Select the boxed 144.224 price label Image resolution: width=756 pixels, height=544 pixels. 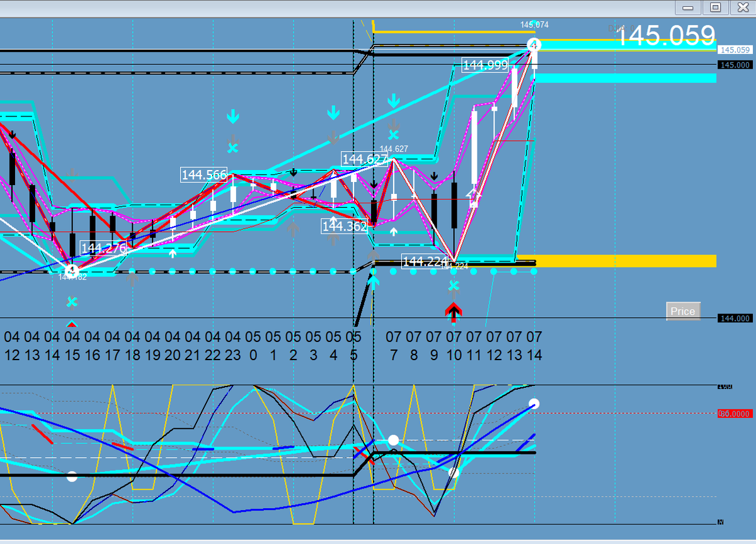point(425,261)
